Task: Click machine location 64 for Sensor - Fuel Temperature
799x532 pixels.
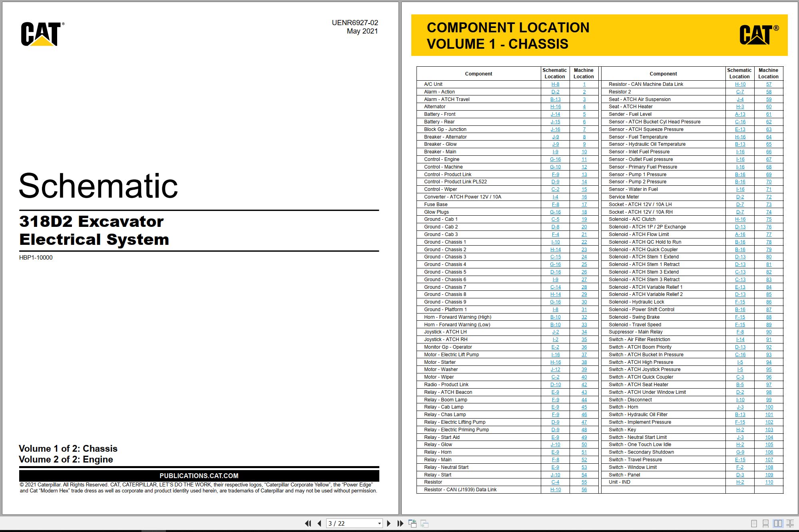Action: (769, 137)
